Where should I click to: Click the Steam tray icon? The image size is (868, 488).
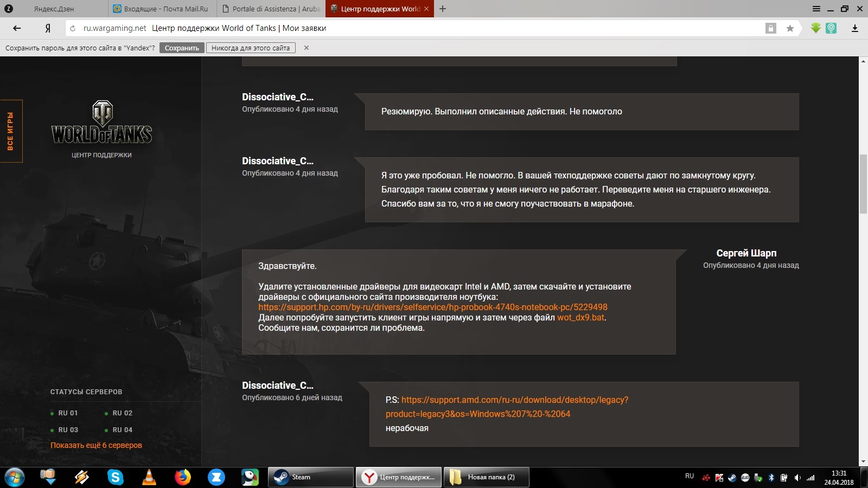pyautogui.click(x=732, y=478)
